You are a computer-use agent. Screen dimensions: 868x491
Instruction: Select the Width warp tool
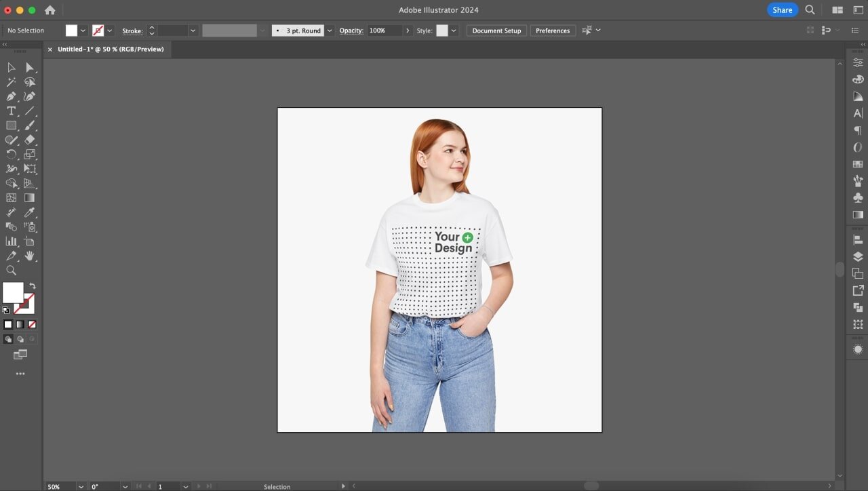pos(11,169)
